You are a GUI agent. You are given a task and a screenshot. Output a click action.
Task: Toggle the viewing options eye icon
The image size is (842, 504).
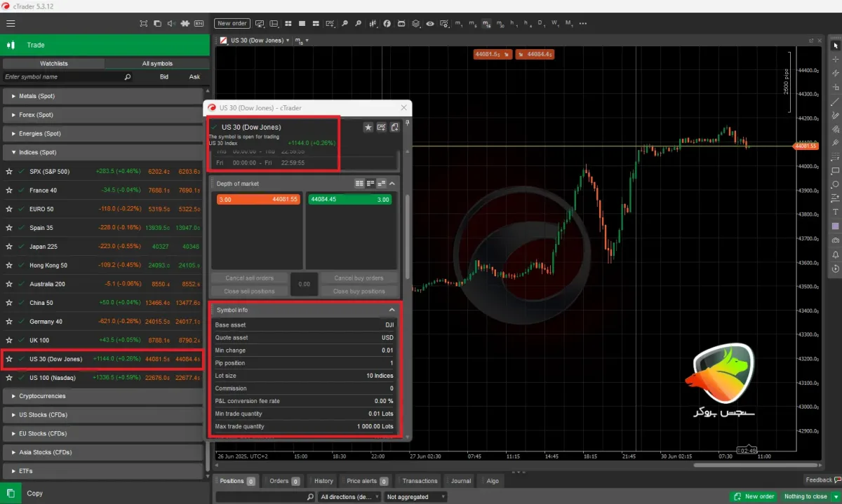click(430, 23)
